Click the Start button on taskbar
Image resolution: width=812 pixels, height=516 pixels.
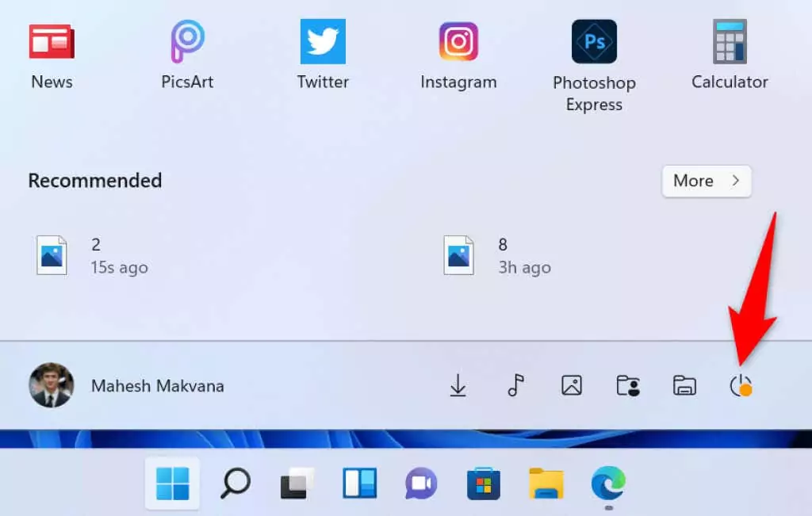pyautogui.click(x=172, y=484)
